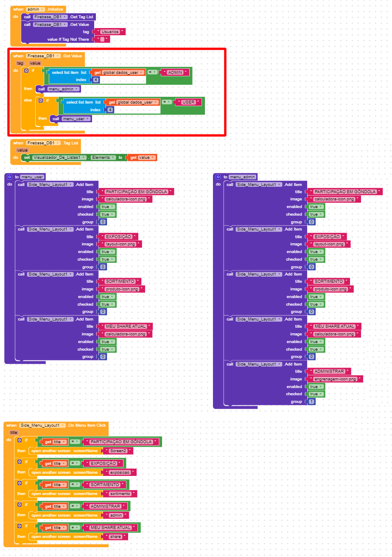392x557 pixels.
Task: Select the menu_admin procedure name field
Action: [242, 177]
